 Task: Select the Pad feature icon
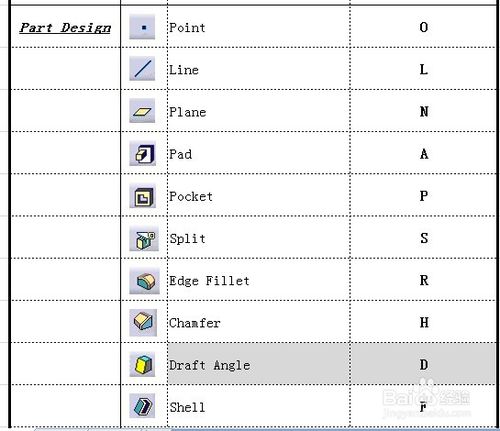tap(143, 153)
